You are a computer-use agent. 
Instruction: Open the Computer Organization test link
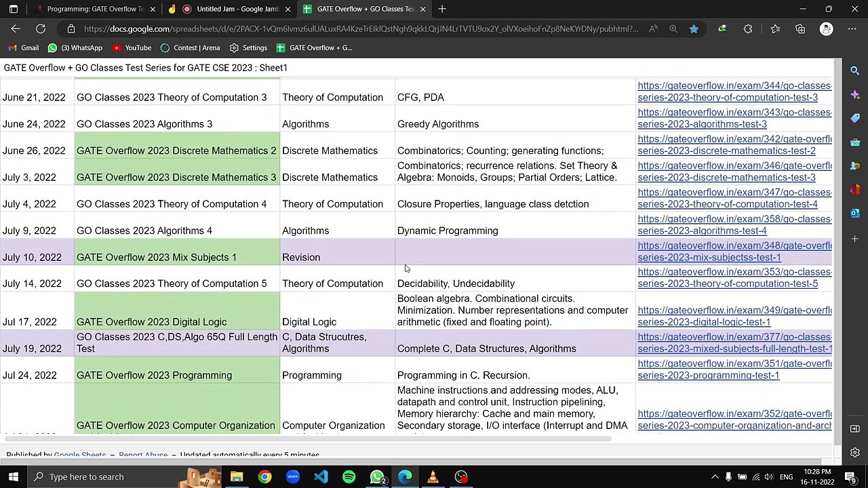point(734,420)
